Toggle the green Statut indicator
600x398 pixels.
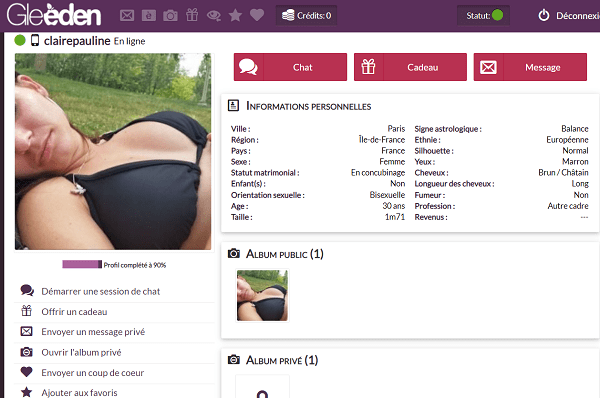(497, 15)
